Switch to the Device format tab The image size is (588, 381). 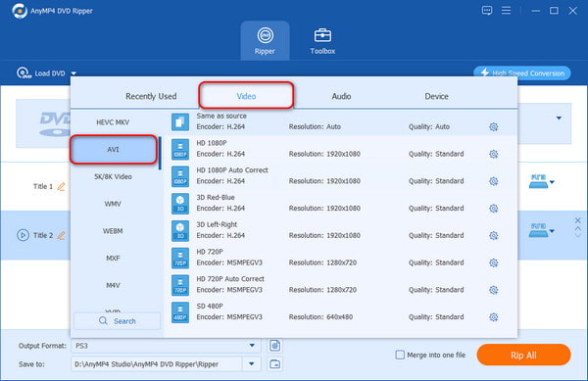pyautogui.click(x=436, y=96)
